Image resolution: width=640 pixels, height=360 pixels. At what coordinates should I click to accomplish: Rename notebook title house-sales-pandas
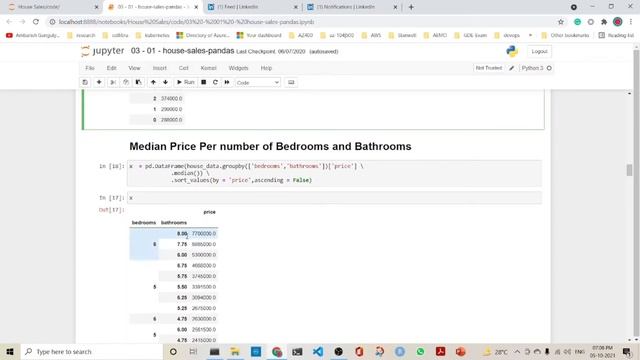pos(182,51)
